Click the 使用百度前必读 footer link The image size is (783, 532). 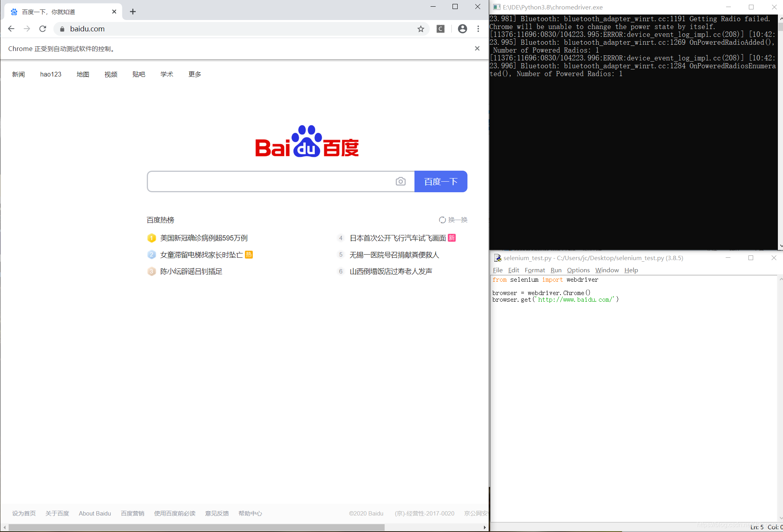click(175, 513)
